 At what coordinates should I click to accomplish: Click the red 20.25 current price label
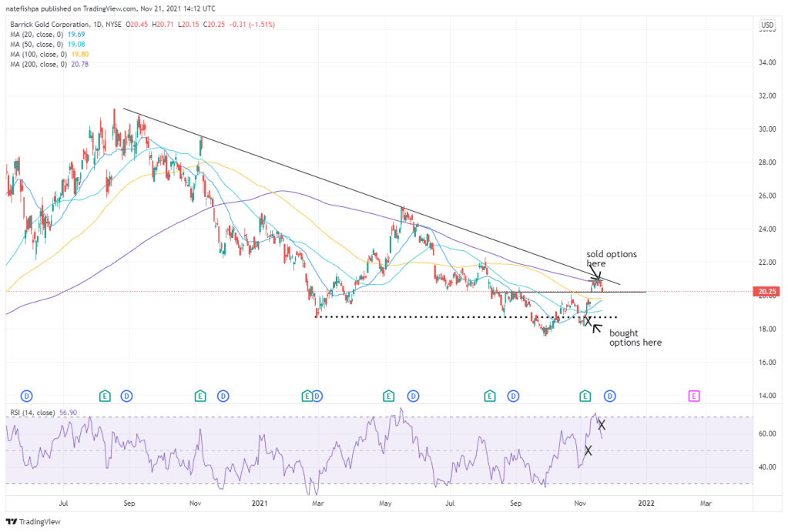point(766,293)
